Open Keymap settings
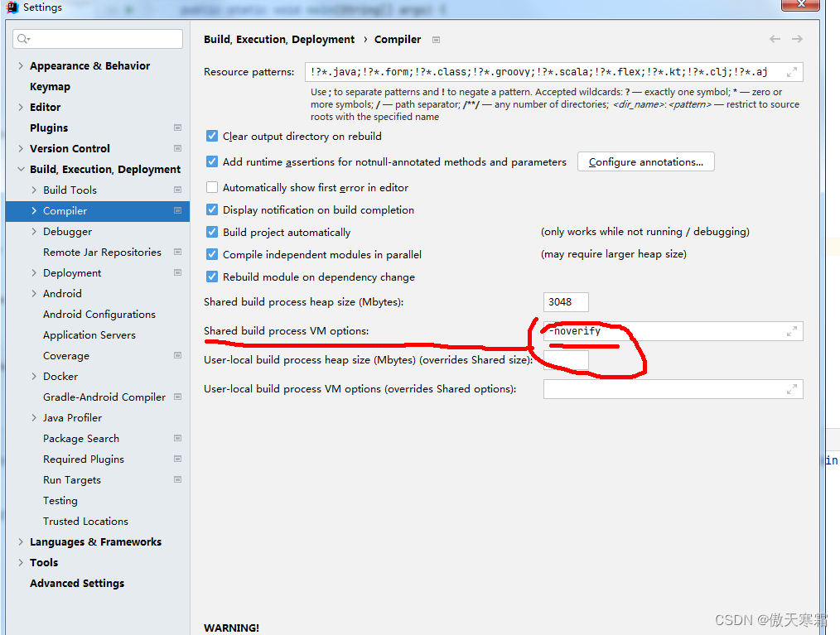 [x=50, y=87]
